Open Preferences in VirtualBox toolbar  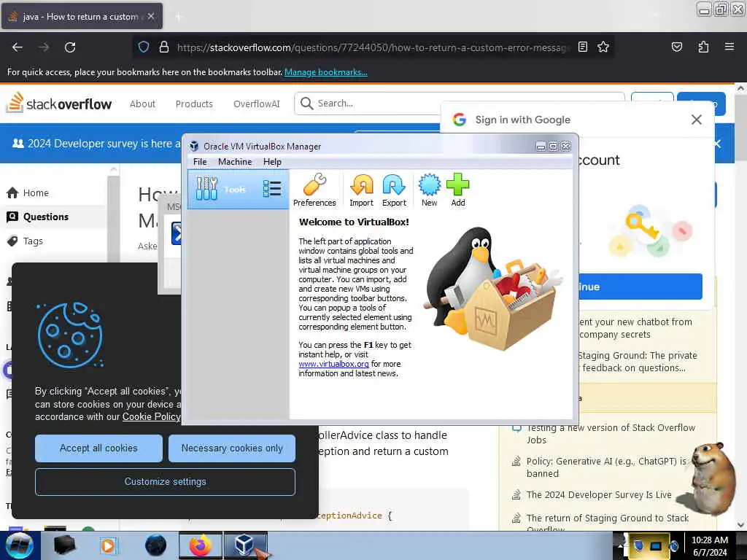pyautogui.click(x=314, y=190)
